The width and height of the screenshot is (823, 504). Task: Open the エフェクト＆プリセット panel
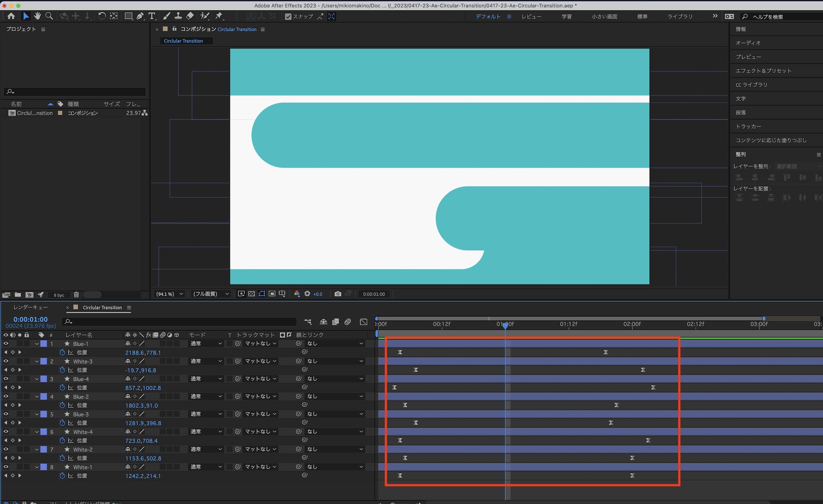point(763,71)
